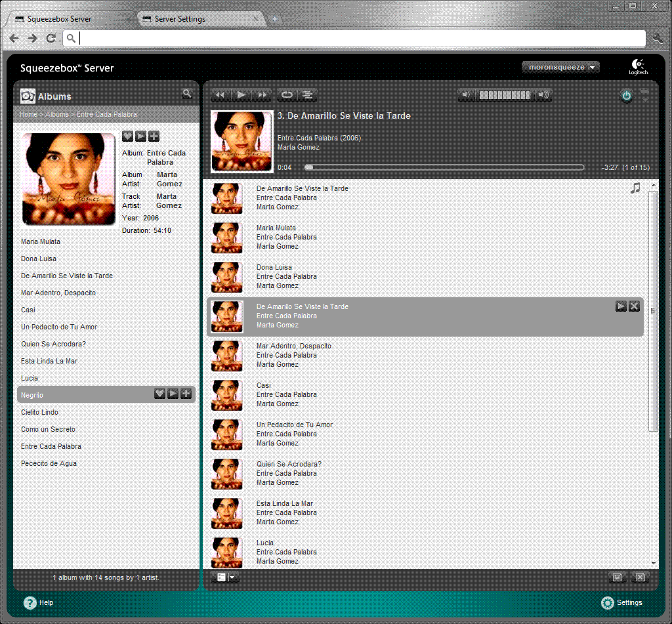This screenshot has width=672, height=624.
Task: Open Marta Gomez artist link in now playing
Action: [x=299, y=148]
